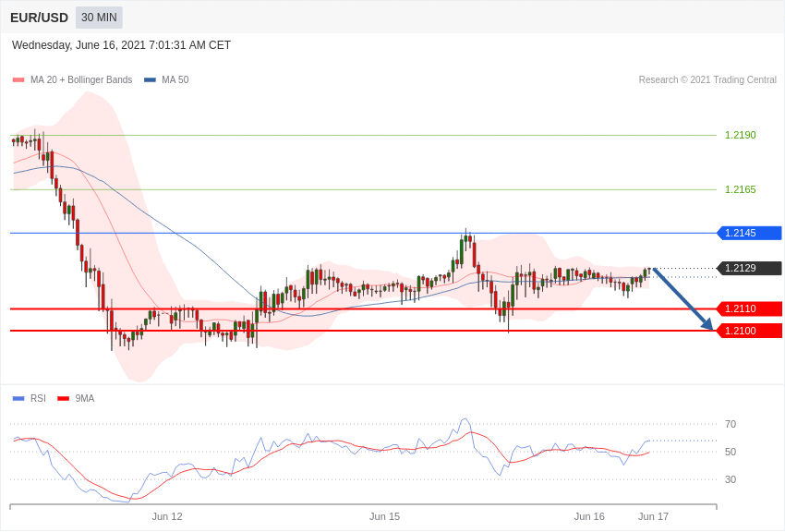Click the blue 1.2145 pivot price tag
The width and height of the screenshot is (785, 532).
[x=750, y=234]
